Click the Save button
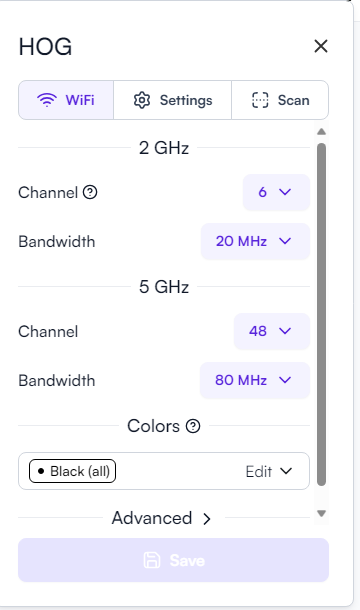 pos(173,560)
